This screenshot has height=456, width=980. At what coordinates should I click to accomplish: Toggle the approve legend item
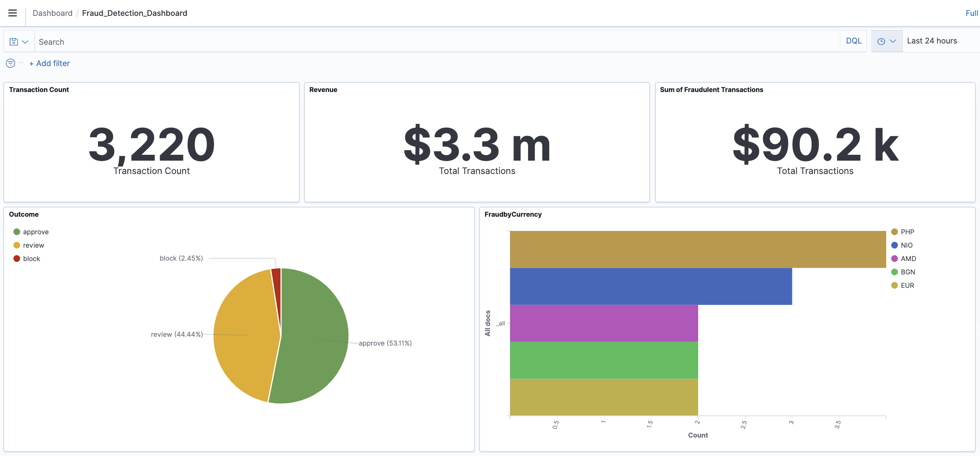click(x=36, y=232)
